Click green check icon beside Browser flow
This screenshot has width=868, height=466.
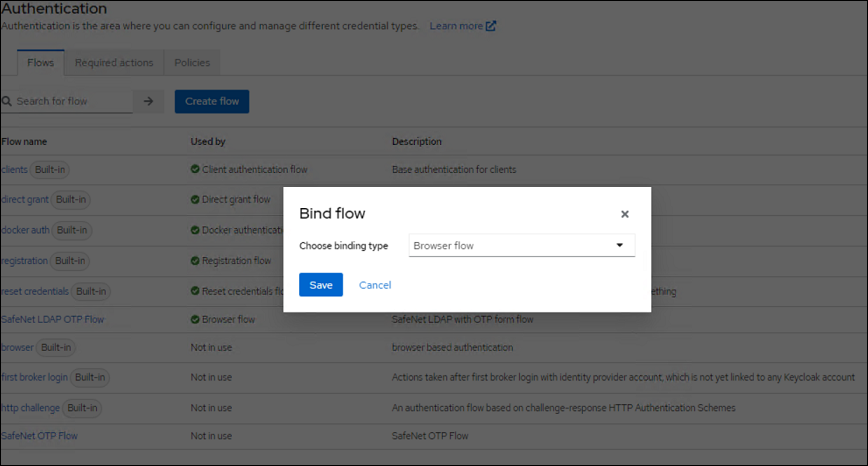pyautogui.click(x=195, y=320)
